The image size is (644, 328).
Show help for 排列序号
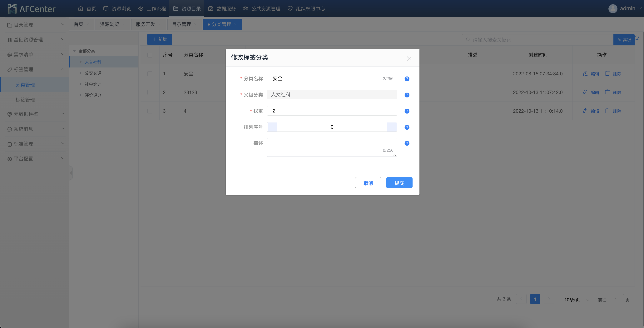407,127
